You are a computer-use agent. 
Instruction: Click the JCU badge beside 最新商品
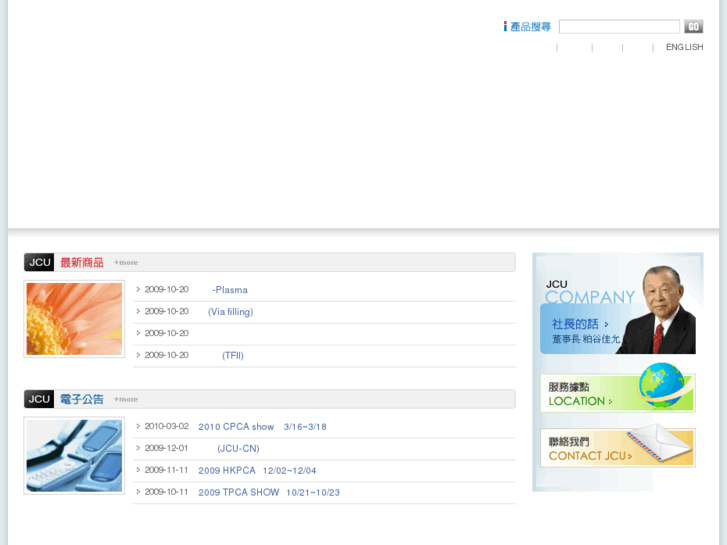point(39,262)
